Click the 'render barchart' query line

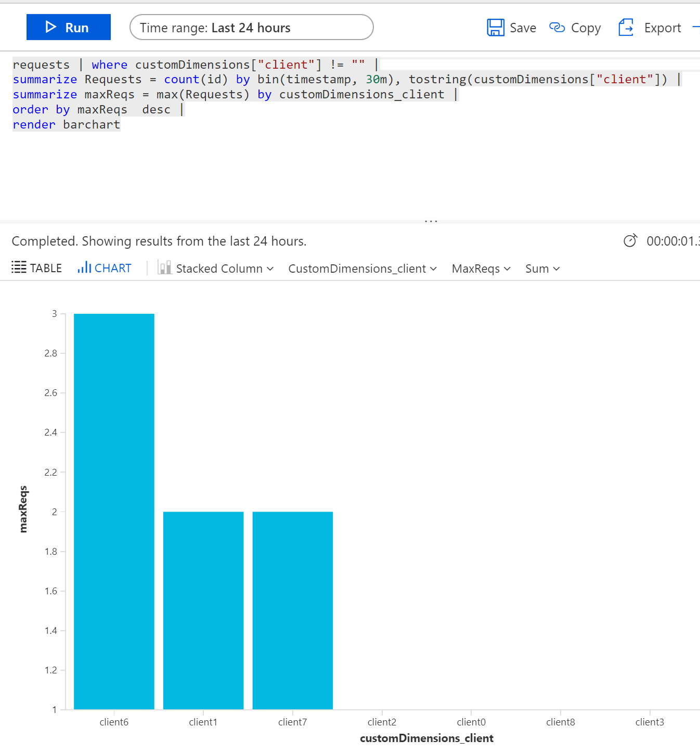point(67,124)
